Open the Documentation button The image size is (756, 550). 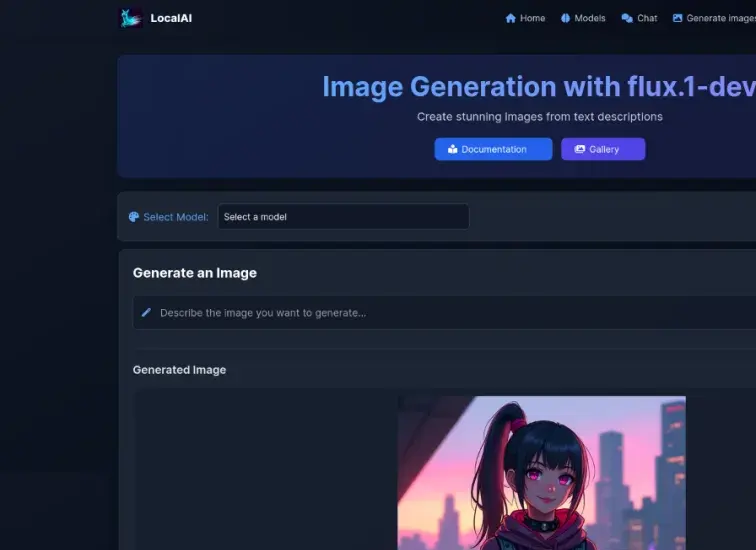[493, 149]
